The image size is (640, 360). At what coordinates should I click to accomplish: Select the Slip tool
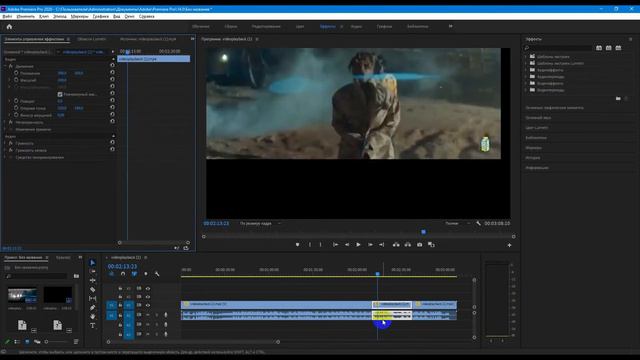[x=93, y=298]
